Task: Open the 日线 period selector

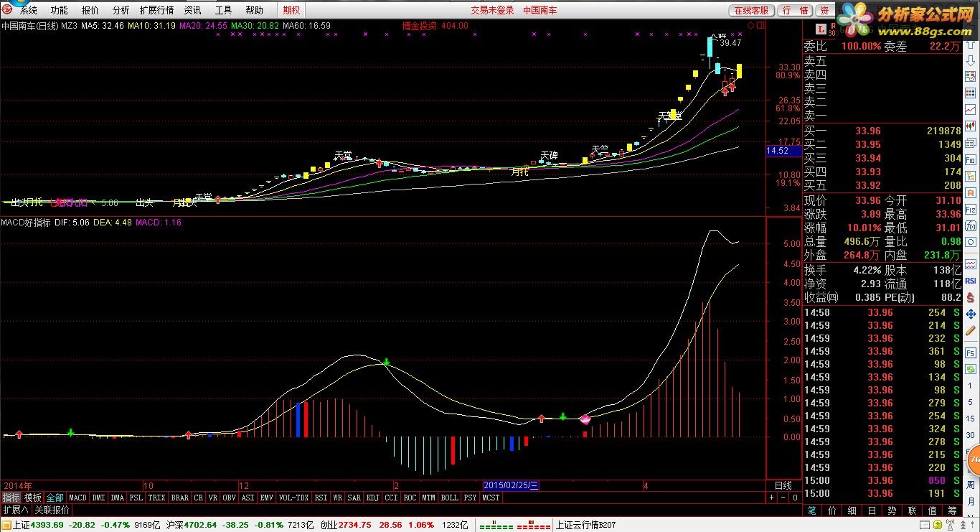Action: pos(783,485)
